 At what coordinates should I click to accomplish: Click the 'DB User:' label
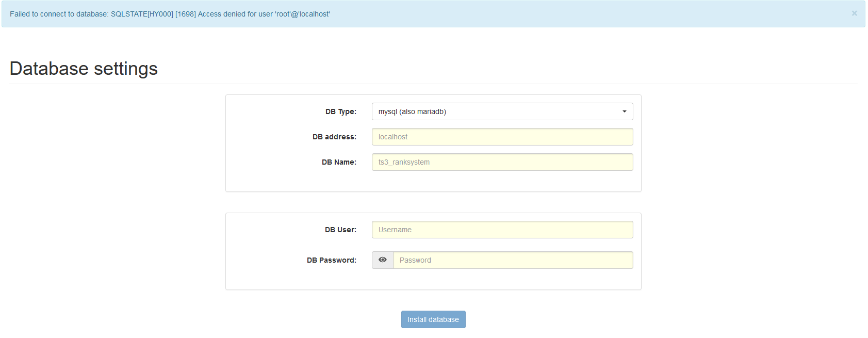point(340,230)
